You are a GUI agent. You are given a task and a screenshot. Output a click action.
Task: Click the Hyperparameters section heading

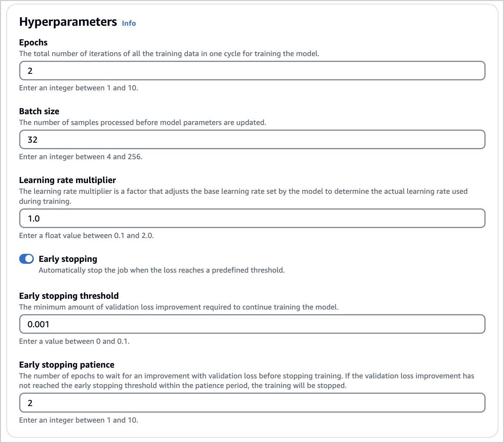[68, 22]
